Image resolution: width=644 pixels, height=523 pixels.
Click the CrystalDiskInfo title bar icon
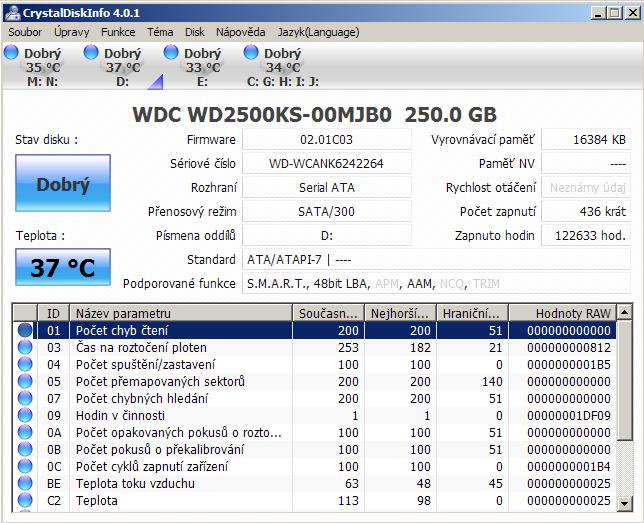[12, 13]
